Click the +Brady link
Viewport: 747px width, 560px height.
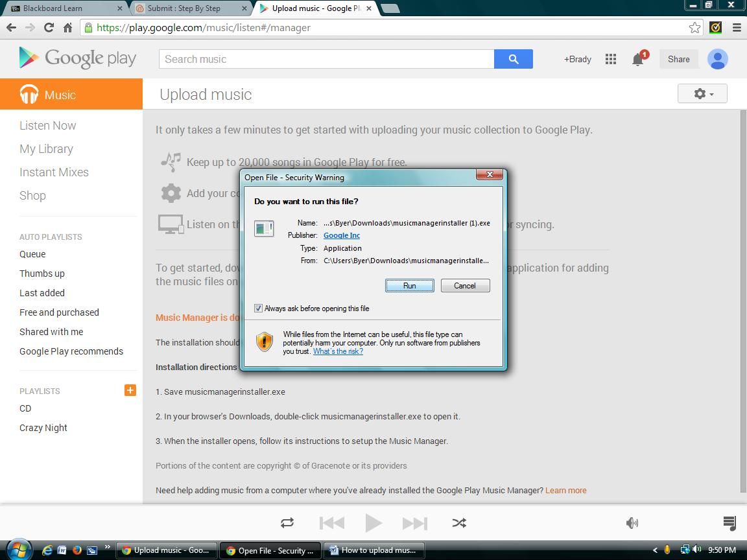(x=577, y=59)
